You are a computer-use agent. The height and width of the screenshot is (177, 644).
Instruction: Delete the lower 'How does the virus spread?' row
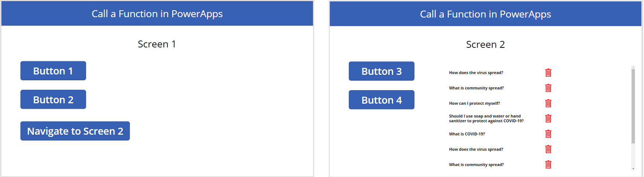[548, 149]
